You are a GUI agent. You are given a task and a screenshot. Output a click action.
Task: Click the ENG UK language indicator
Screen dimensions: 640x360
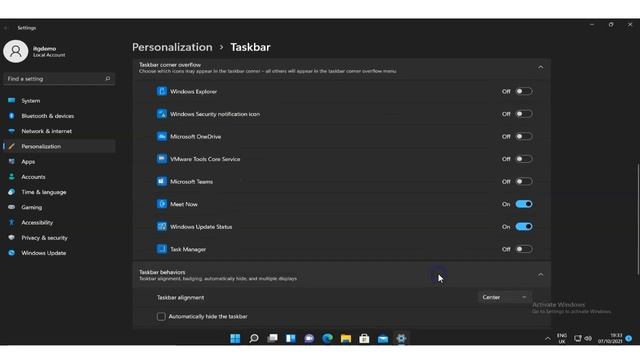pyautogui.click(x=562, y=338)
